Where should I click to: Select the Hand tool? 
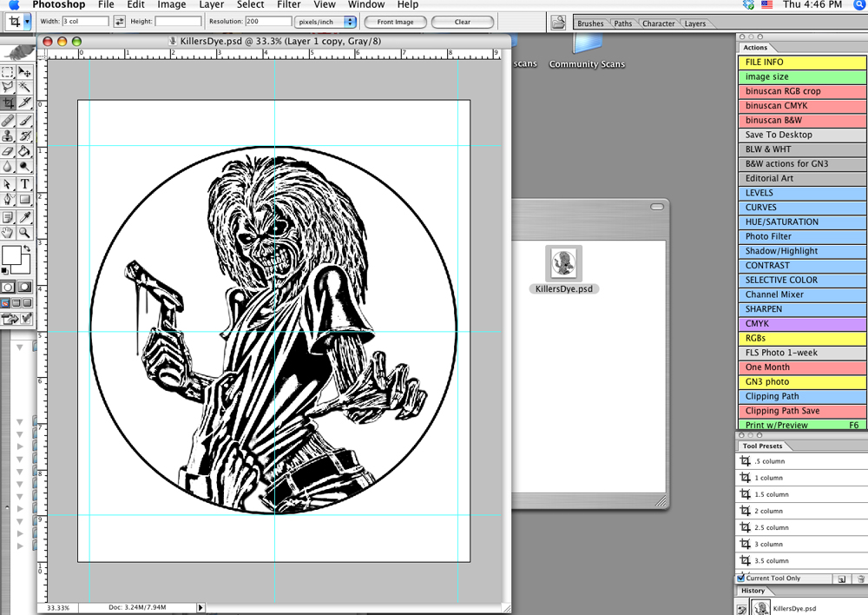click(x=8, y=233)
